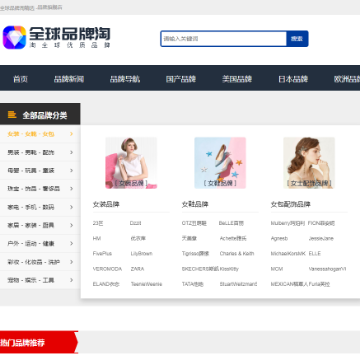360x360 pixels.
Task: Open the high-heel shoes thumbnail
Action: tap(220, 163)
